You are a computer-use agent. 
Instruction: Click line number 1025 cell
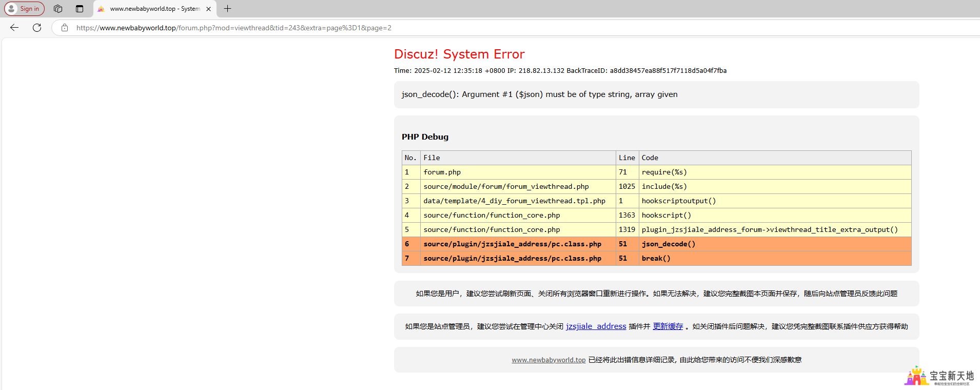pyautogui.click(x=627, y=186)
